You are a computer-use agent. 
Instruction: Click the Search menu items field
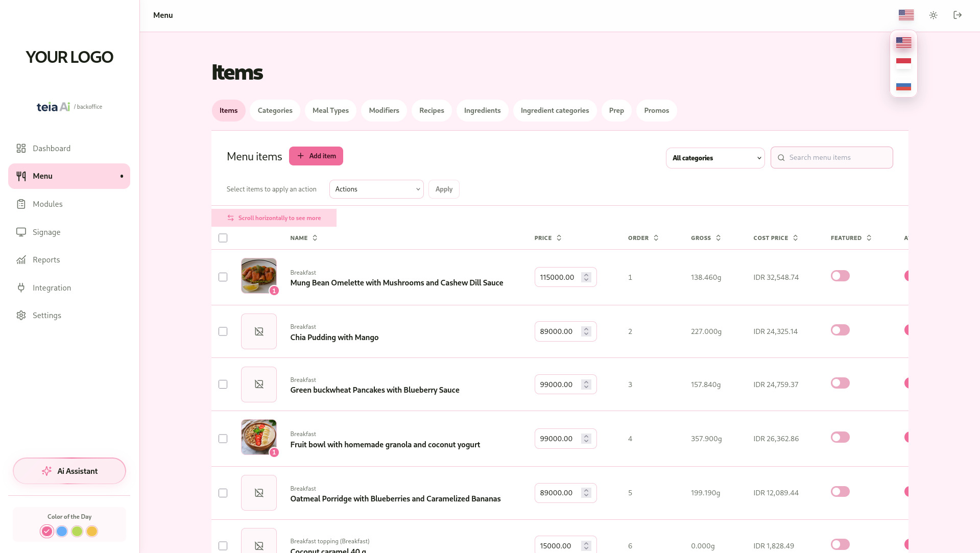coord(831,157)
